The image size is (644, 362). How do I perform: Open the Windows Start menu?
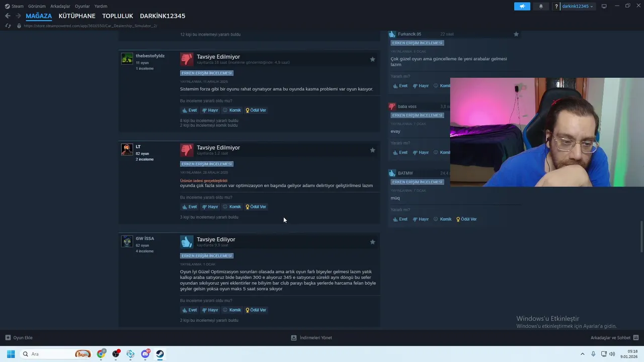point(11,354)
